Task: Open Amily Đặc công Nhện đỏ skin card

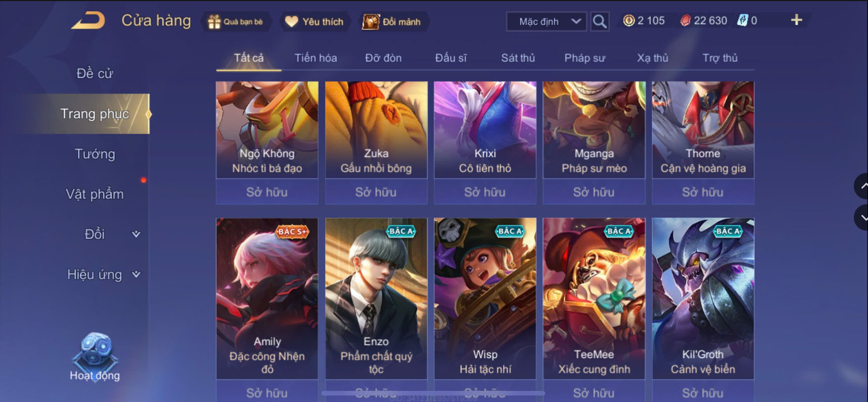Action: tap(267, 298)
